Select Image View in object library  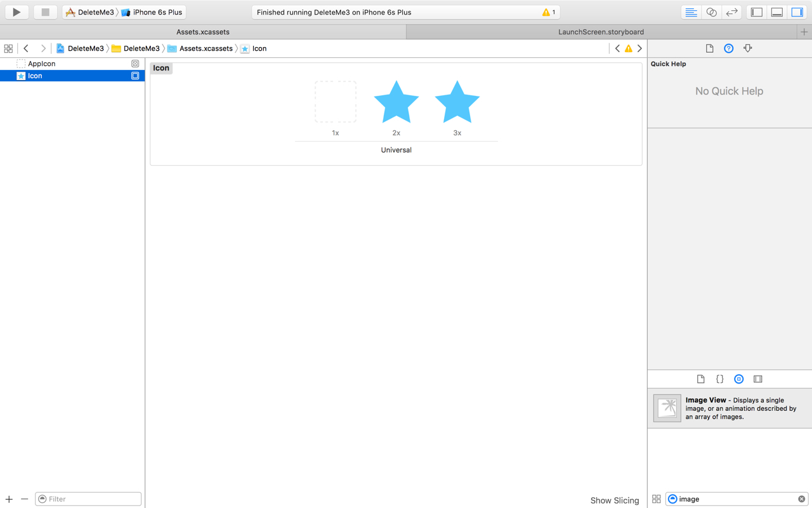point(730,408)
